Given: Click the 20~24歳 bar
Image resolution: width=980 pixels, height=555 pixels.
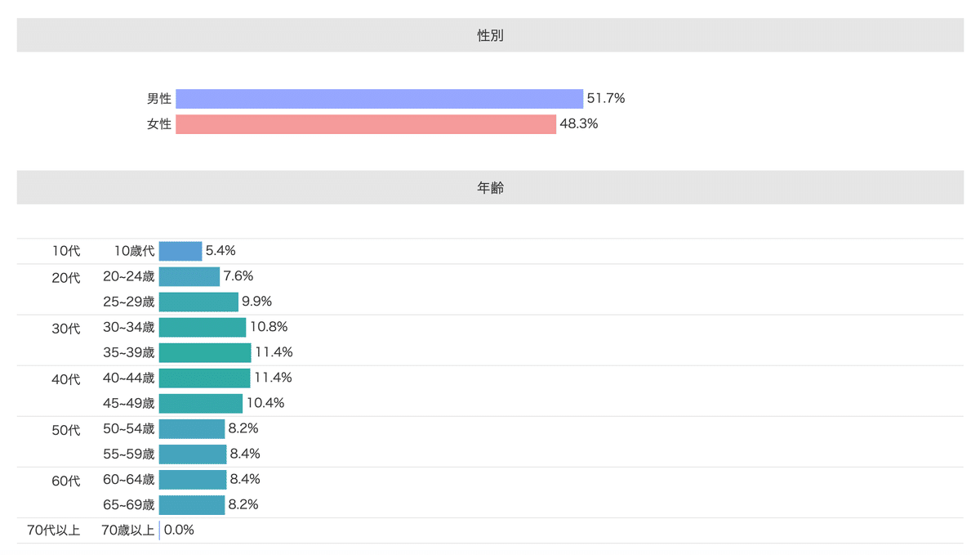Looking at the screenshot, I should click(189, 276).
